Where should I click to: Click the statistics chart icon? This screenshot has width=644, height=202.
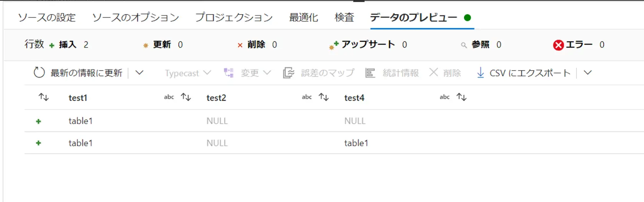click(x=370, y=72)
